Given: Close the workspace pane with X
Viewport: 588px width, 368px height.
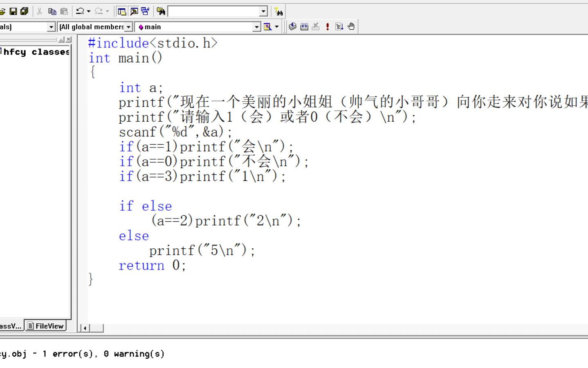Looking at the screenshot, I should [x=69, y=40].
